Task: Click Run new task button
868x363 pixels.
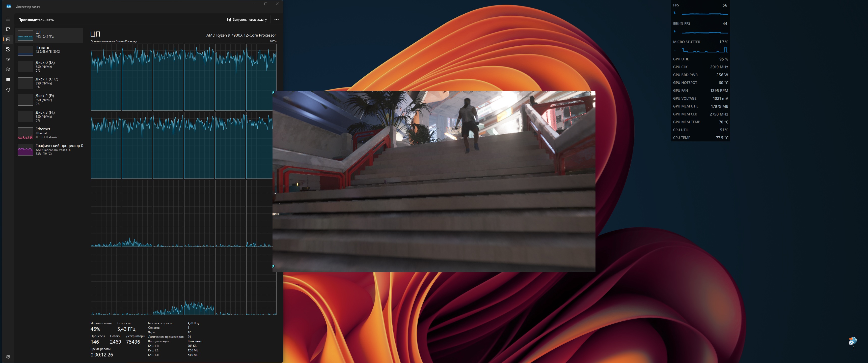Action: click(x=247, y=19)
